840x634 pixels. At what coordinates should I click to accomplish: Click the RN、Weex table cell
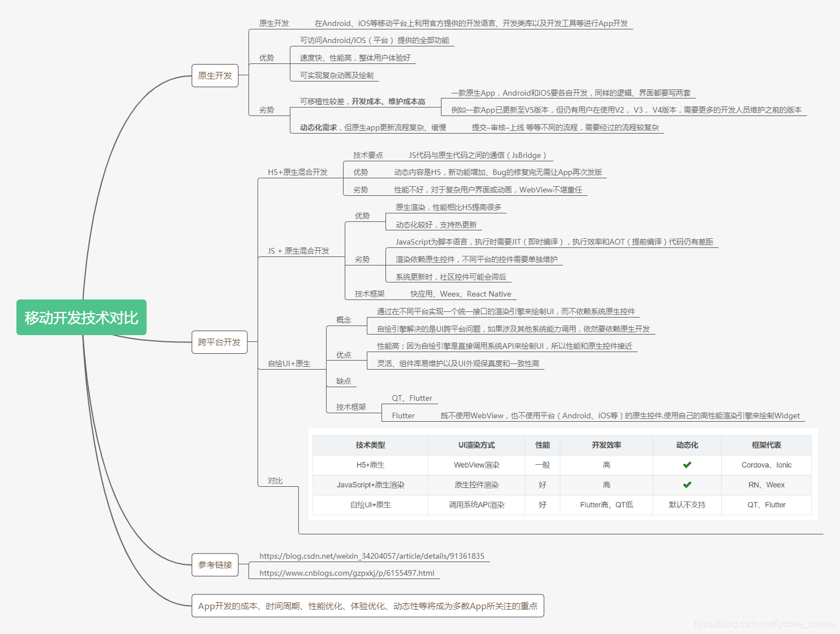tap(766, 485)
